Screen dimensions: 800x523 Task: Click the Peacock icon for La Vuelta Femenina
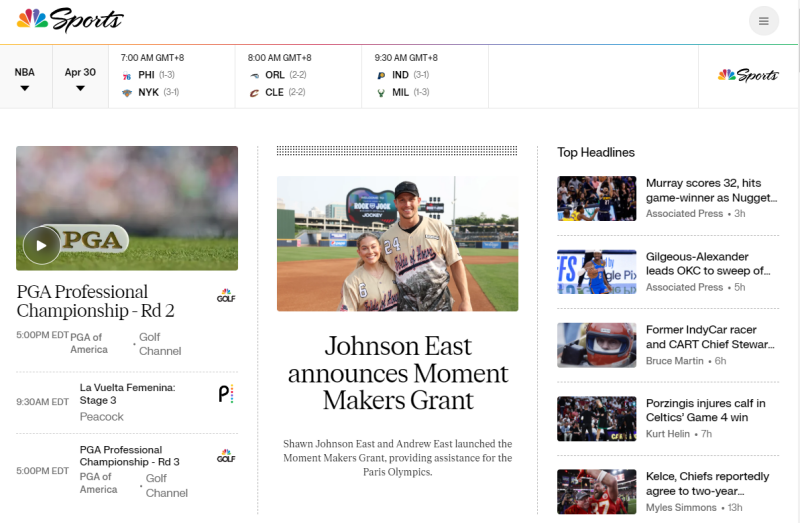(x=226, y=394)
